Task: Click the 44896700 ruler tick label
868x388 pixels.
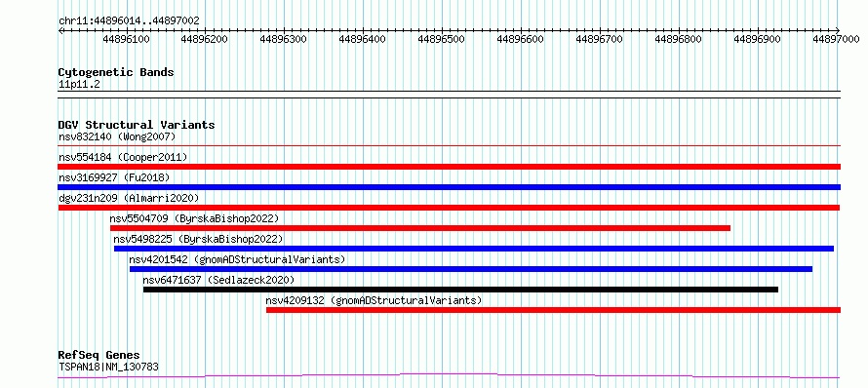Action: (600, 39)
